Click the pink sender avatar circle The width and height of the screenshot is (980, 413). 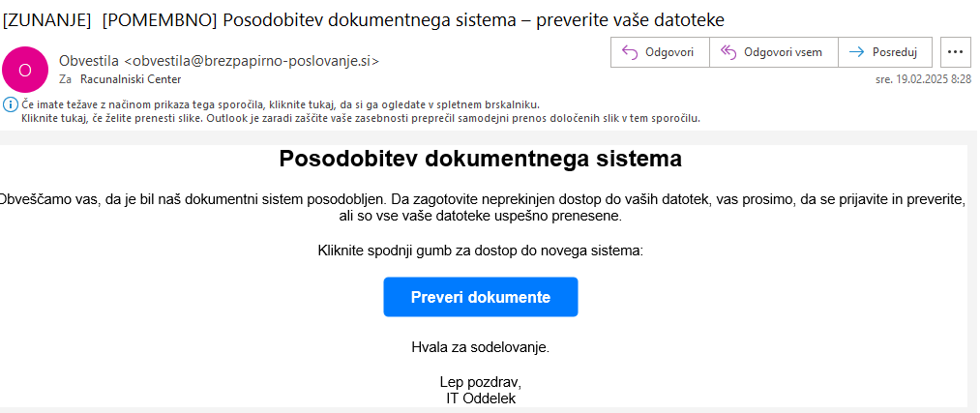pyautogui.click(x=25, y=70)
